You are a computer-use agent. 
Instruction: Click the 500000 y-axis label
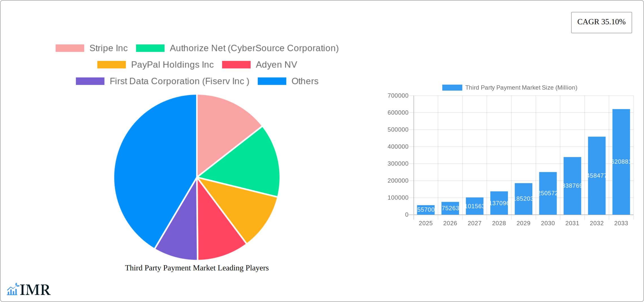click(x=398, y=130)
